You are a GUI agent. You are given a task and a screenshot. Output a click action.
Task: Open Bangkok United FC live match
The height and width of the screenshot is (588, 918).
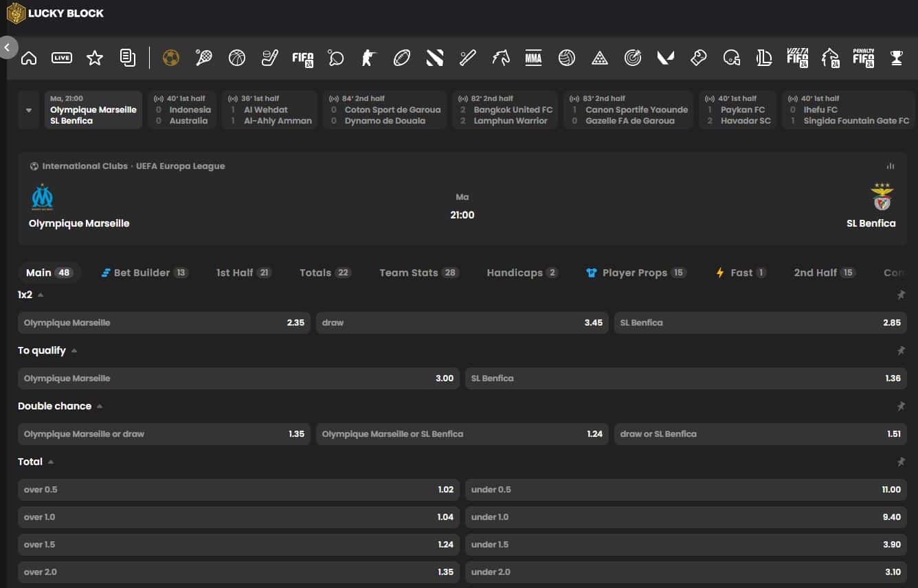504,110
